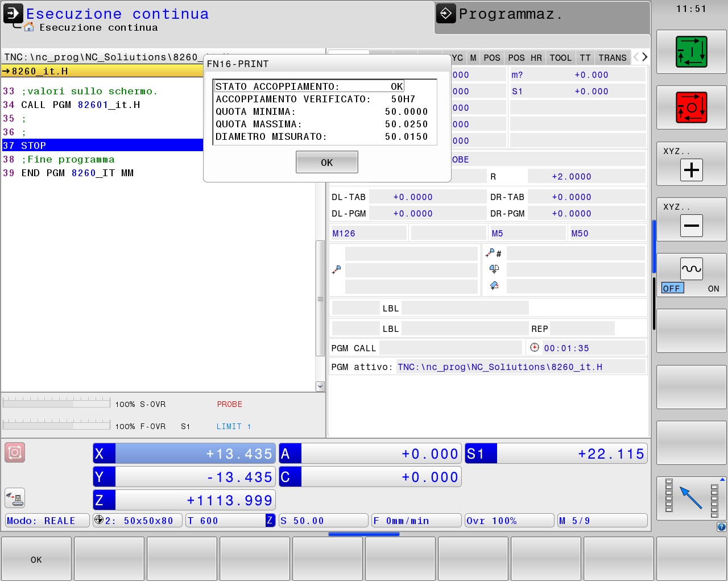Click the blue softkey row indicator bar

[x=364, y=534]
